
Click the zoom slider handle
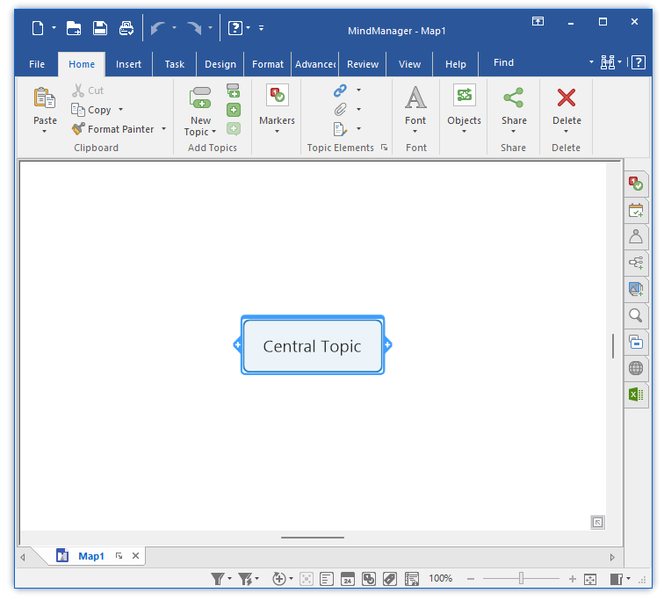coord(521,578)
